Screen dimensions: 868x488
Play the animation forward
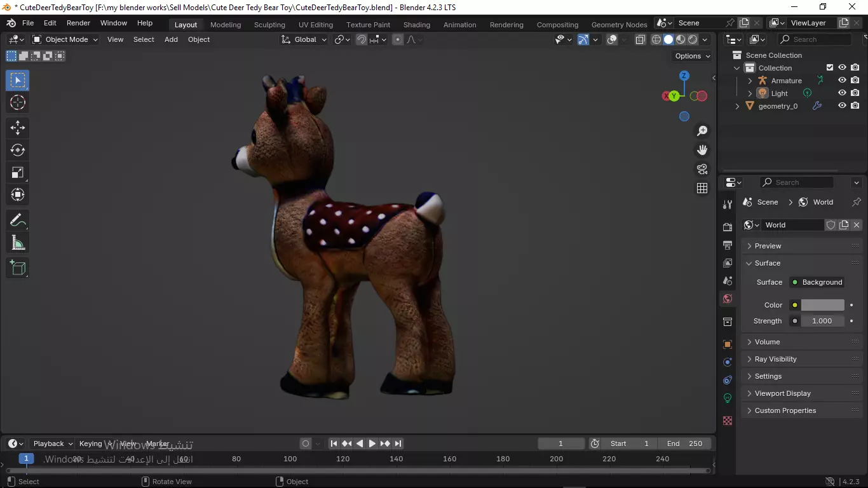(372, 444)
